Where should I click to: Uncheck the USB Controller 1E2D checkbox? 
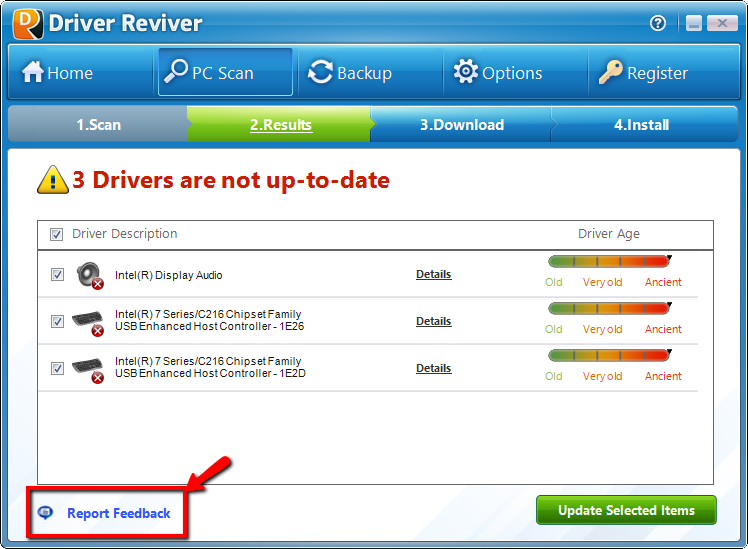[x=57, y=369]
